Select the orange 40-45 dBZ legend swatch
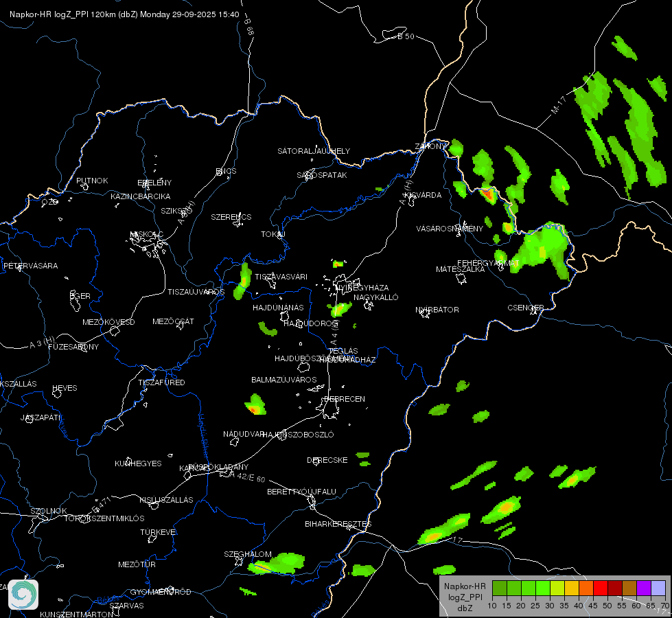 (586, 588)
